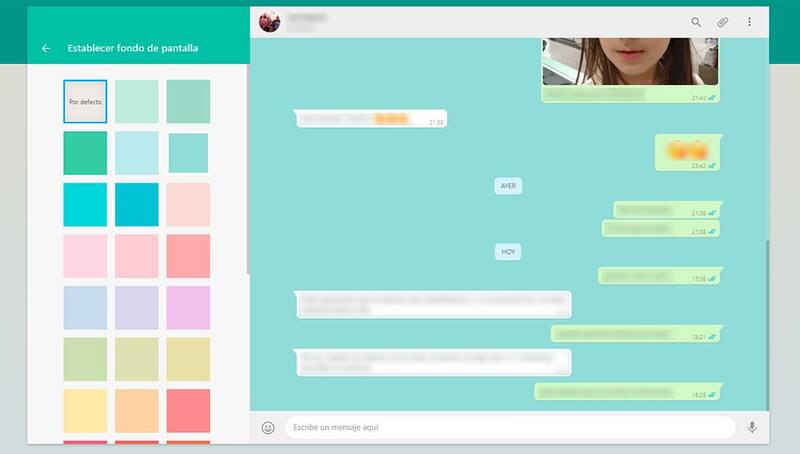The width and height of the screenshot is (800, 454).
Task: Click the 'HOY' date label
Action: [x=508, y=252]
